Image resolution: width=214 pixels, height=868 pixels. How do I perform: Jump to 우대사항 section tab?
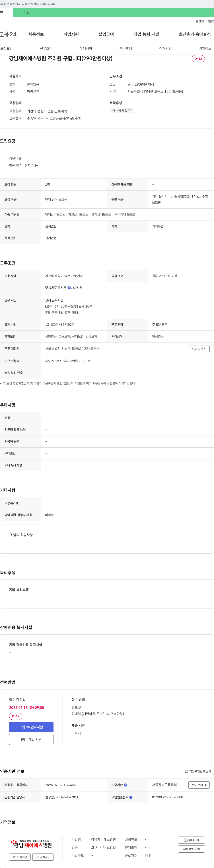point(86,48)
